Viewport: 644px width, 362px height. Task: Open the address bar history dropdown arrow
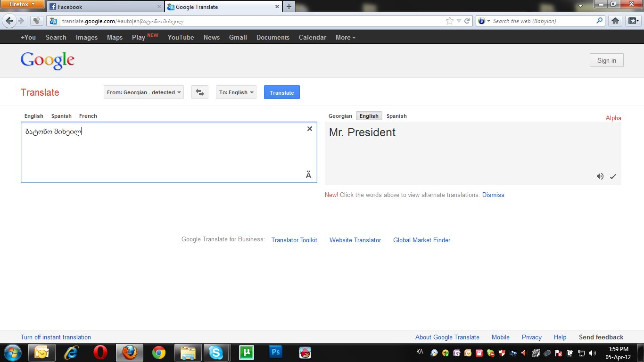click(459, 21)
